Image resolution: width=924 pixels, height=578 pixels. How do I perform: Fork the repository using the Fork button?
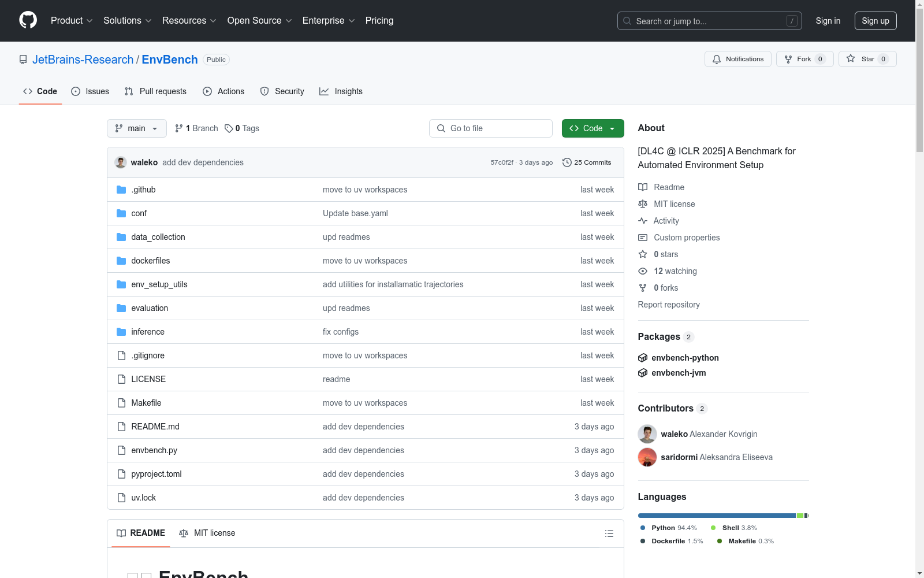tap(804, 59)
